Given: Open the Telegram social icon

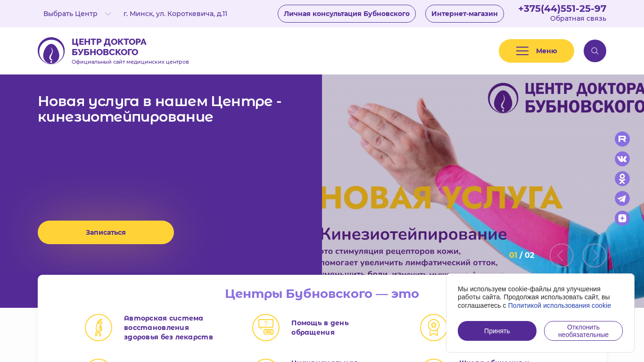Looking at the screenshot, I should (622, 198).
